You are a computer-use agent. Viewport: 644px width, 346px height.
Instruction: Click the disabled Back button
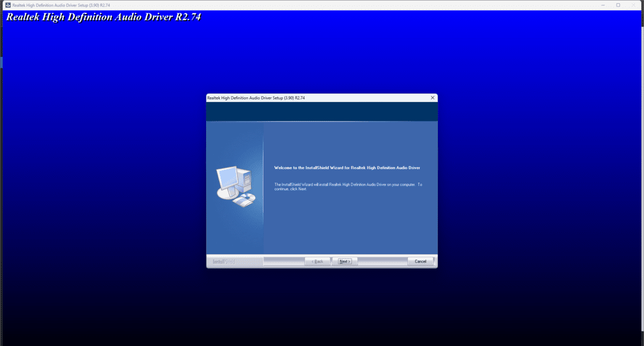pos(318,261)
